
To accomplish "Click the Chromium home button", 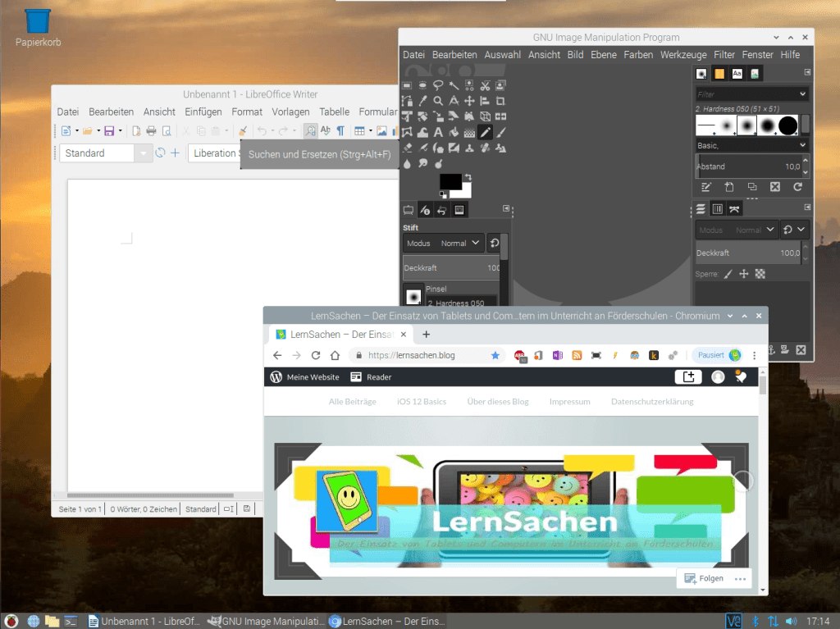I will [335, 355].
